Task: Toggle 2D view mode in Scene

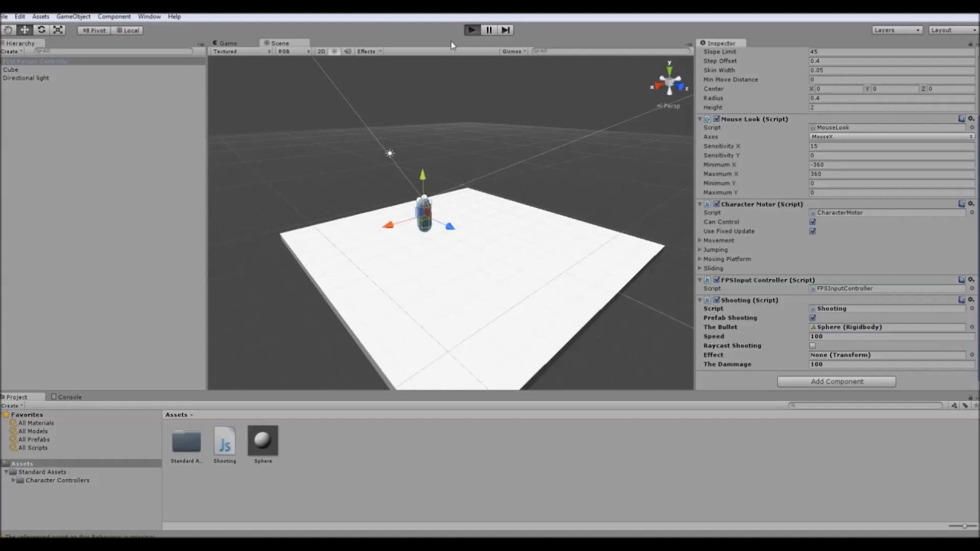Action: [x=322, y=51]
